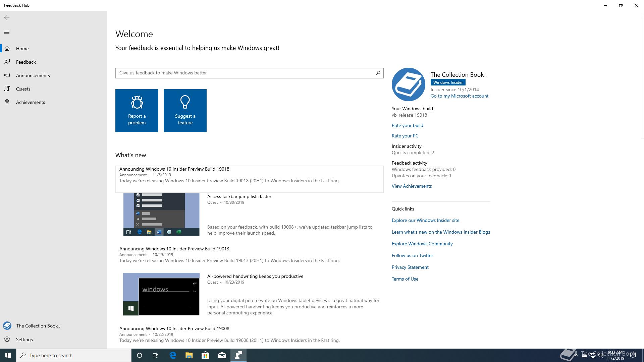The image size is (644, 362).
Task: Click Go to my Microsoft account
Action: tap(460, 96)
